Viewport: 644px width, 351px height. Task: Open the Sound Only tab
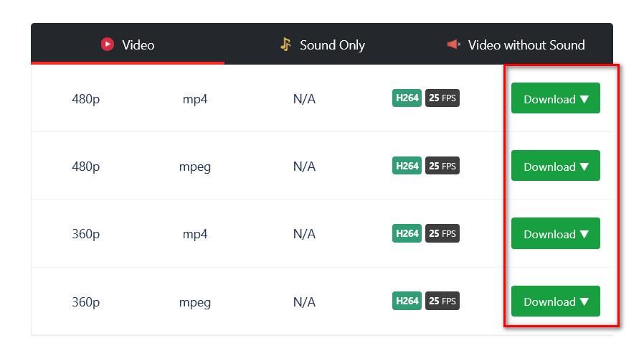pos(322,45)
